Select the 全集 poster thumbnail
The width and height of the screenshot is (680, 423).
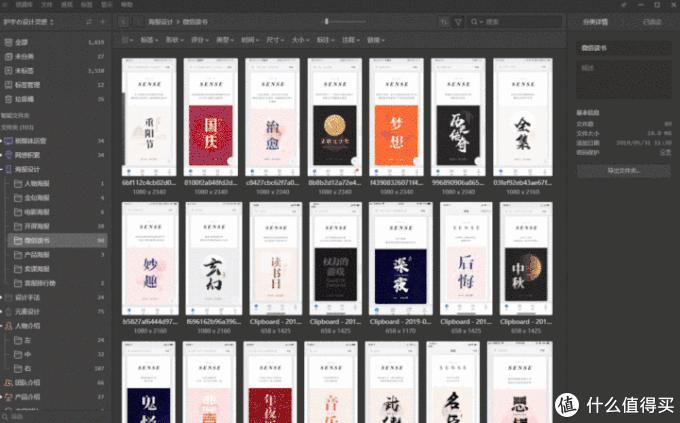tap(523, 117)
